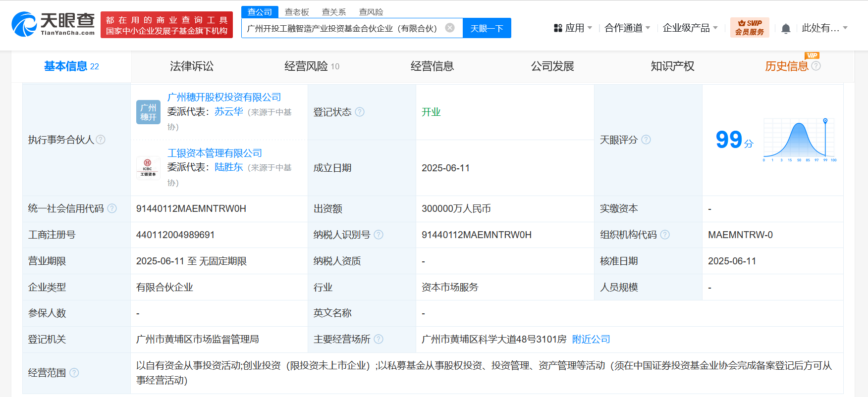Clear the search box with the X icon
The width and height of the screenshot is (868, 397).
450,28
